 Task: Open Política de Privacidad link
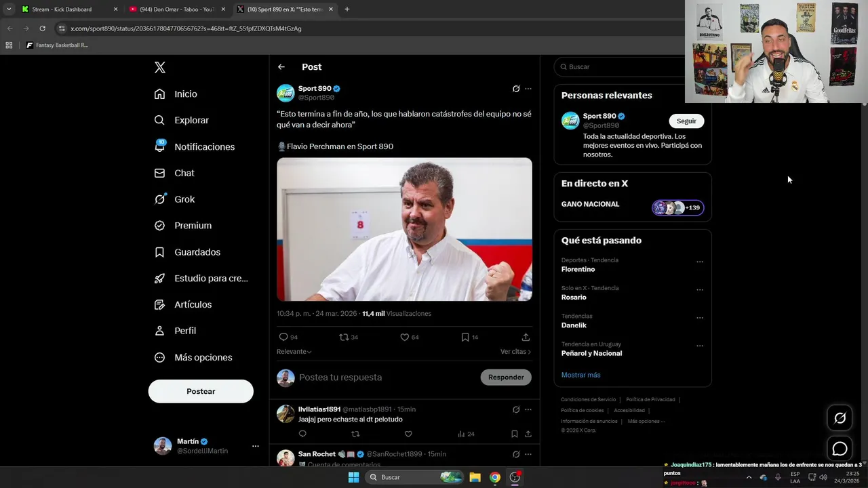[x=650, y=400]
